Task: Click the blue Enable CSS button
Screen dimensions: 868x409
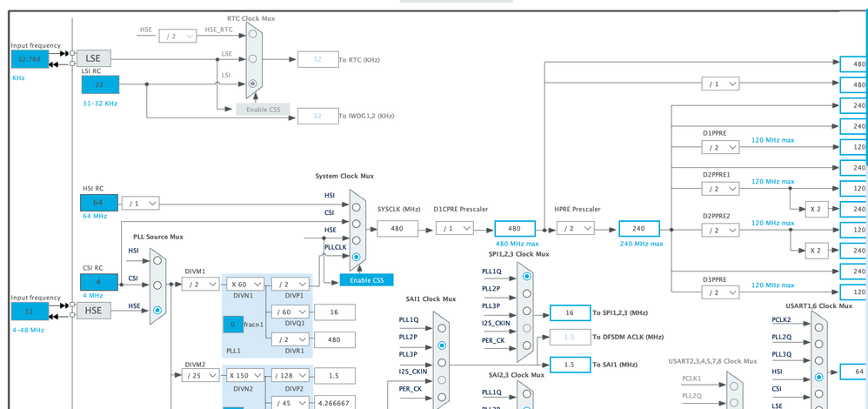Action: click(x=366, y=280)
